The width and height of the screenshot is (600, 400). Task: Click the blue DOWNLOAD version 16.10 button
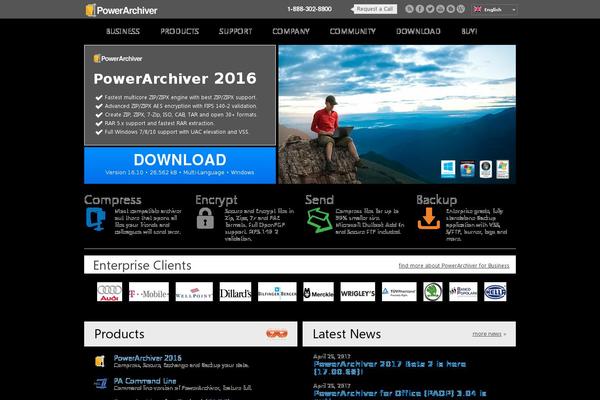pos(180,165)
